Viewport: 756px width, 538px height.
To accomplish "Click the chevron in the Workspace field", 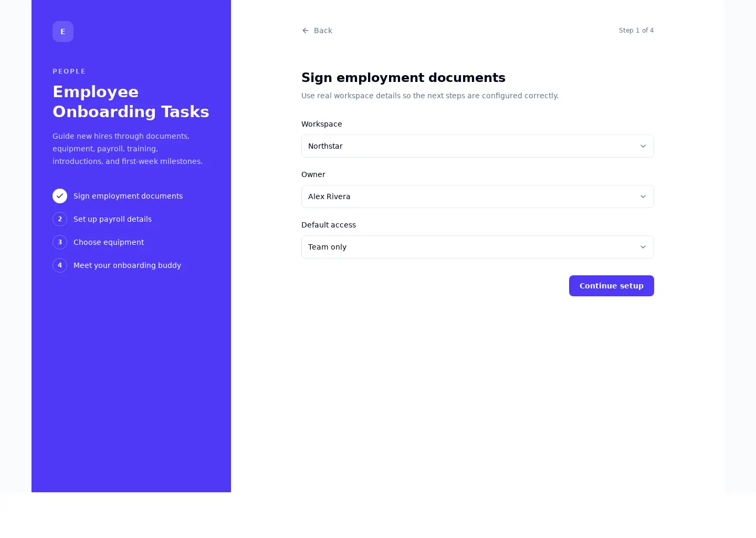I will pos(643,146).
